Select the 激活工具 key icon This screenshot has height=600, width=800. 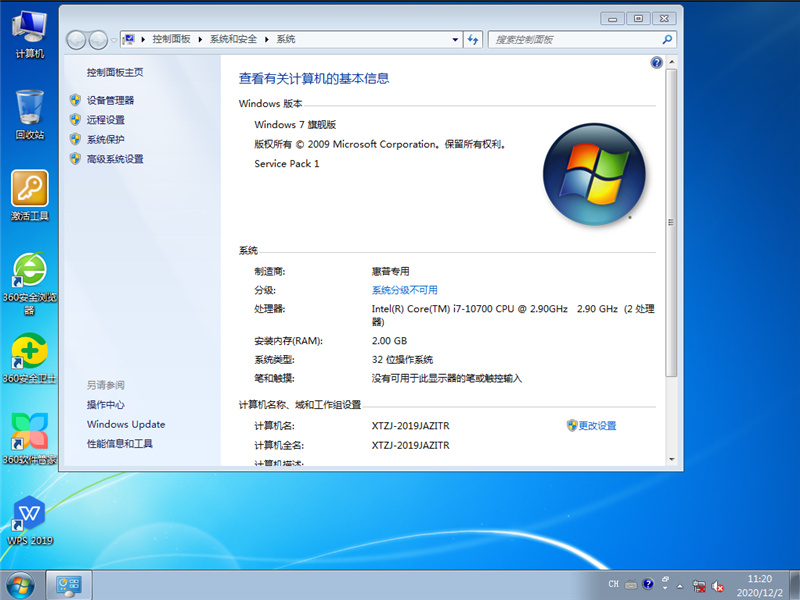pyautogui.click(x=30, y=195)
